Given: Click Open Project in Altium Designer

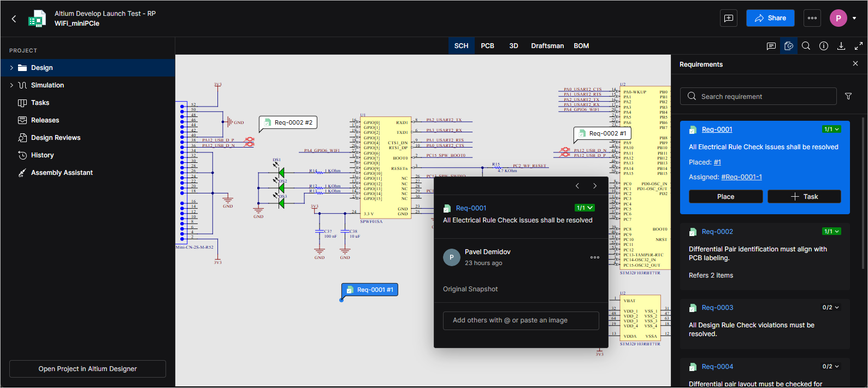Looking at the screenshot, I should tap(87, 369).
